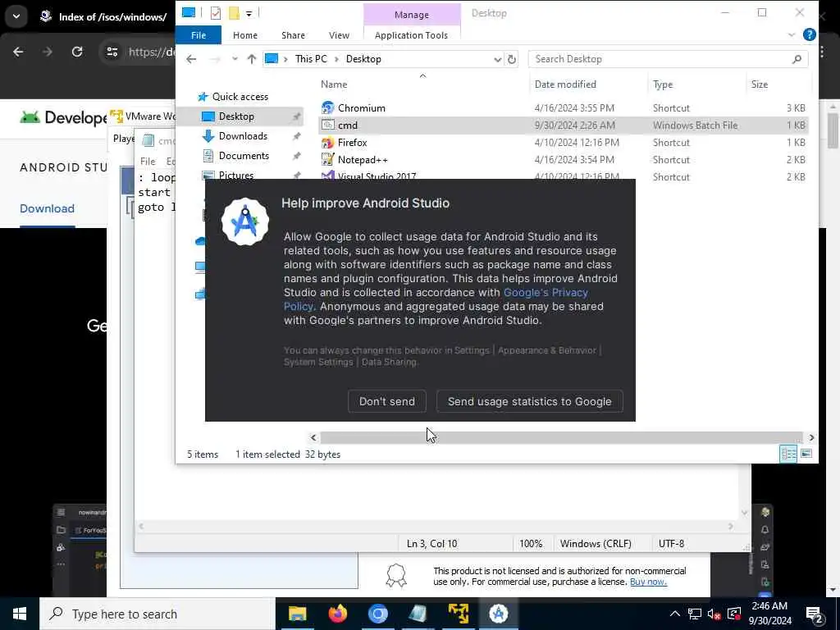Image resolution: width=840 pixels, height=630 pixels.
Task: Select the cmd batch file row
Action: click(x=563, y=126)
